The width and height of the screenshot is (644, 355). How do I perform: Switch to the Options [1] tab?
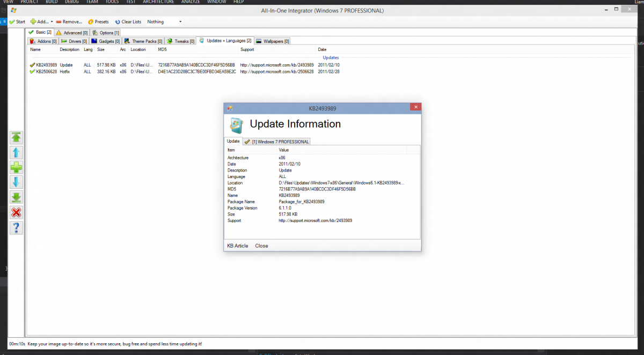point(106,33)
